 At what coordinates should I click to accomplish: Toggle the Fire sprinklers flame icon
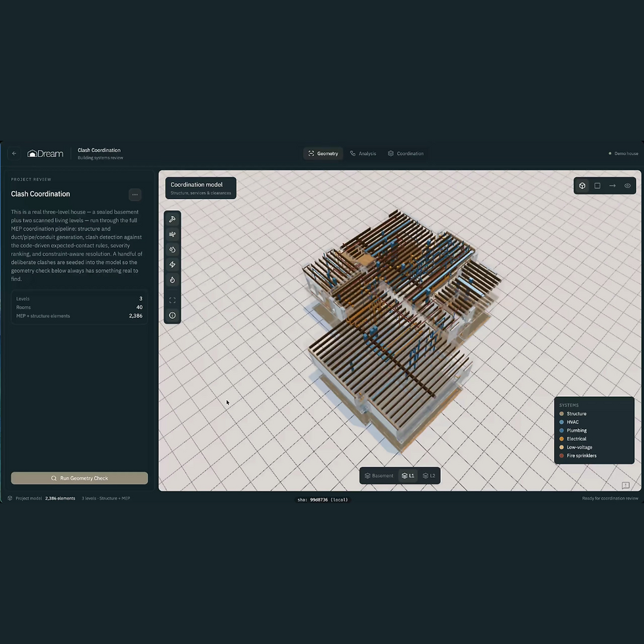[x=172, y=280]
